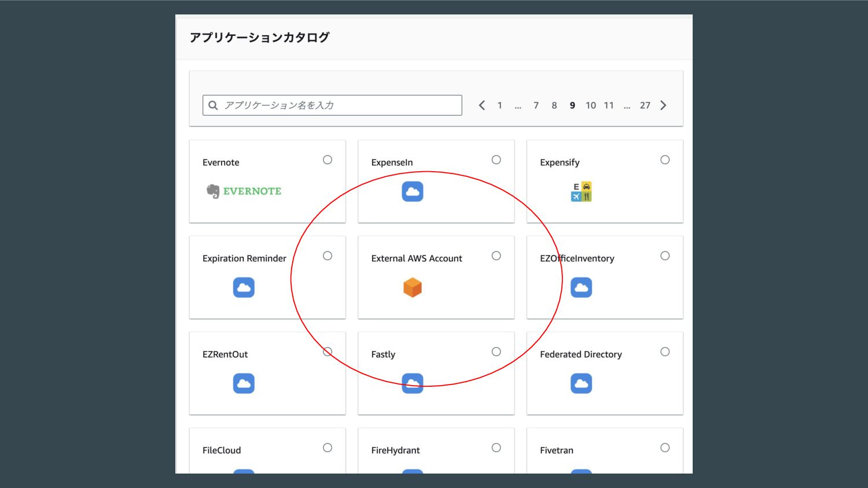
Task: Click the Fastly card title
Action: 383,354
